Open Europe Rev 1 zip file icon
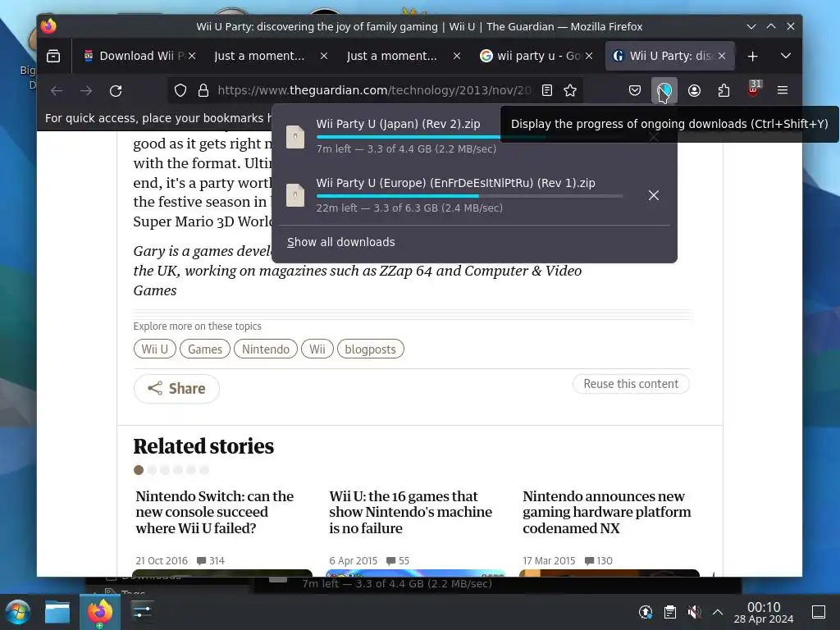 (x=295, y=195)
